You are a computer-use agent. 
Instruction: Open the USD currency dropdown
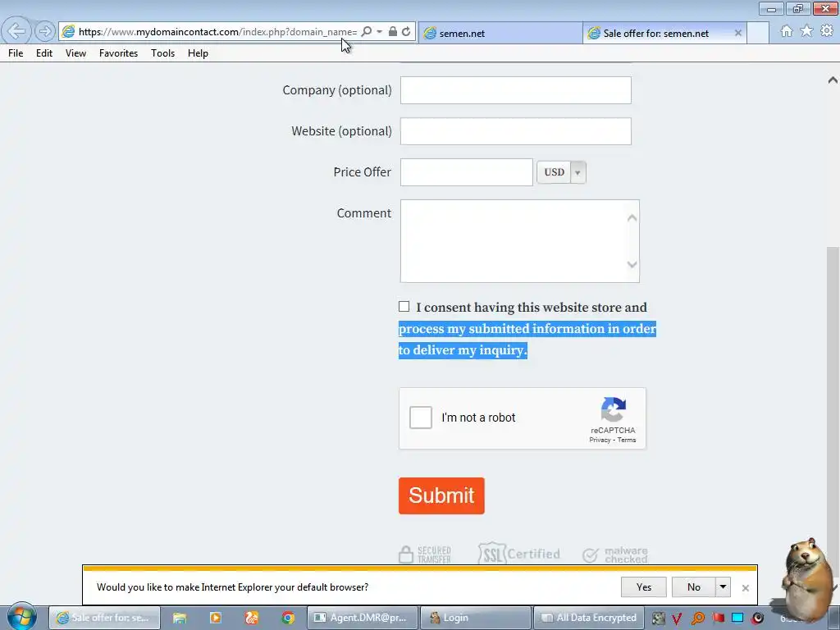pyautogui.click(x=561, y=172)
